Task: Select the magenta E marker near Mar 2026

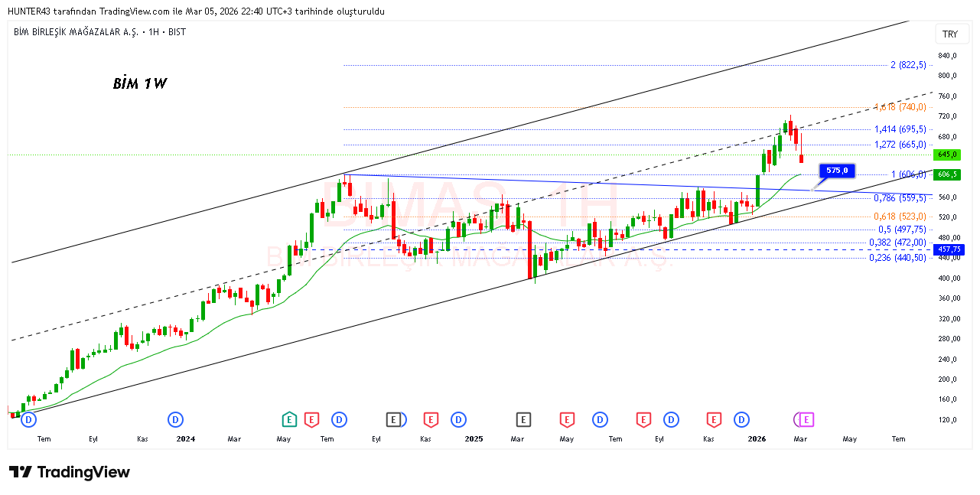Action: (x=806, y=419)
